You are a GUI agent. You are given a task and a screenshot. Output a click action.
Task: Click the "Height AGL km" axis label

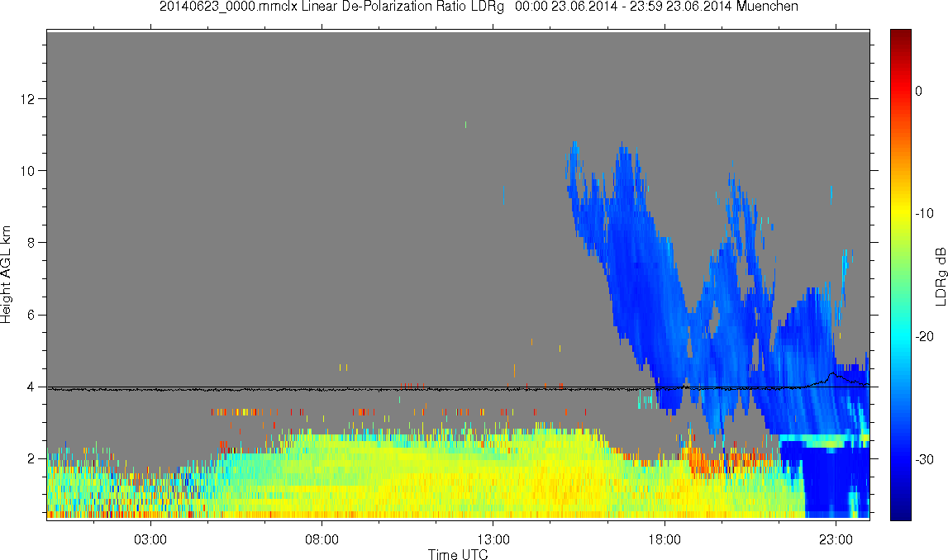6,274
